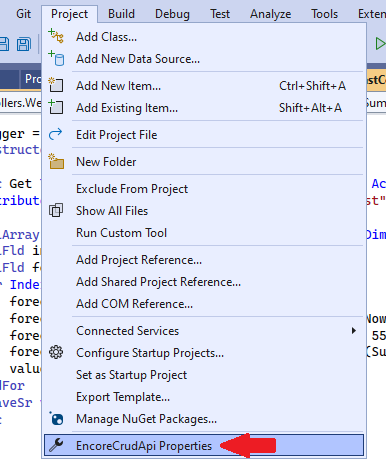Choose Edit Project File
386x471 pixels.
pyautogui.click(x=203, y=135)
